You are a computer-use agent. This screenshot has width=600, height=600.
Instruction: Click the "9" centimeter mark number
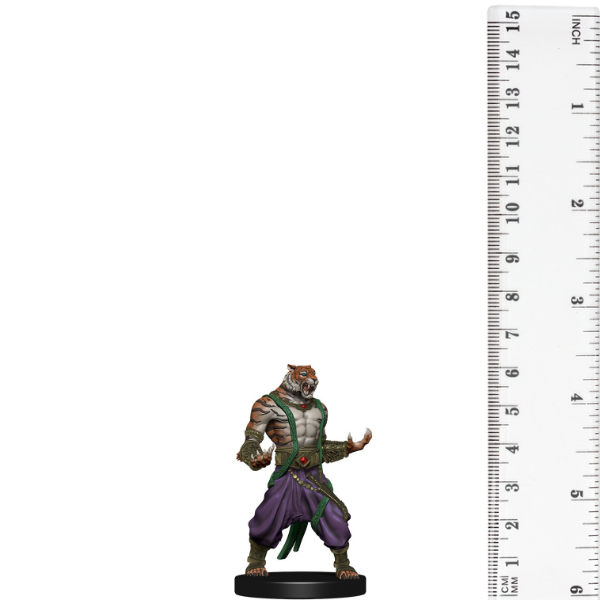[513, 258]
